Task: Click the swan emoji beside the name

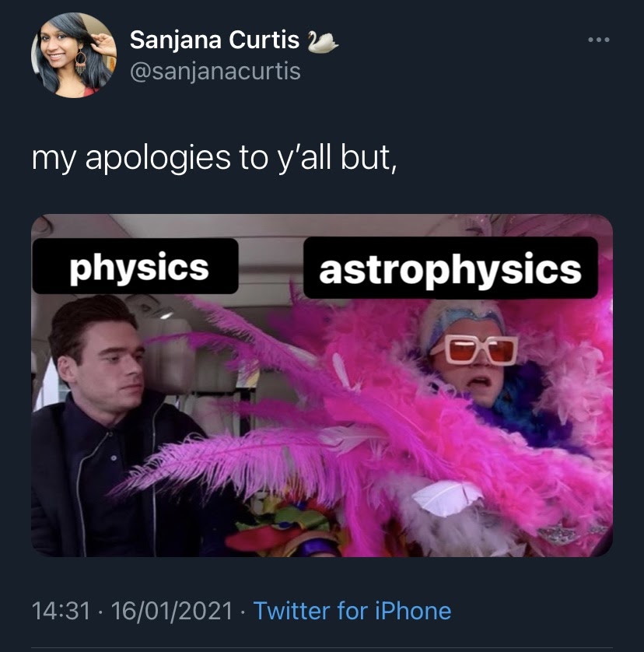Action: (x=323, y=42)
